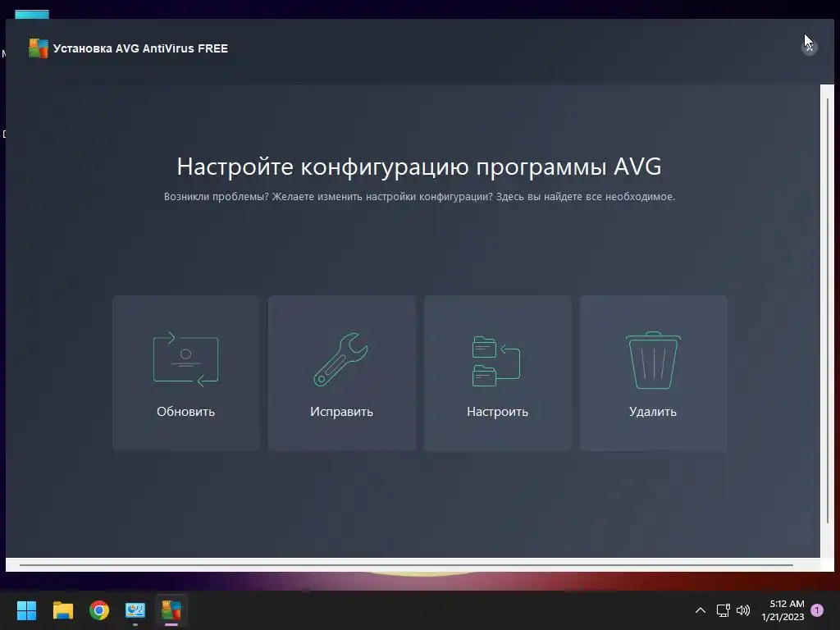Open the notification badge in the tray

pos(817,610)
